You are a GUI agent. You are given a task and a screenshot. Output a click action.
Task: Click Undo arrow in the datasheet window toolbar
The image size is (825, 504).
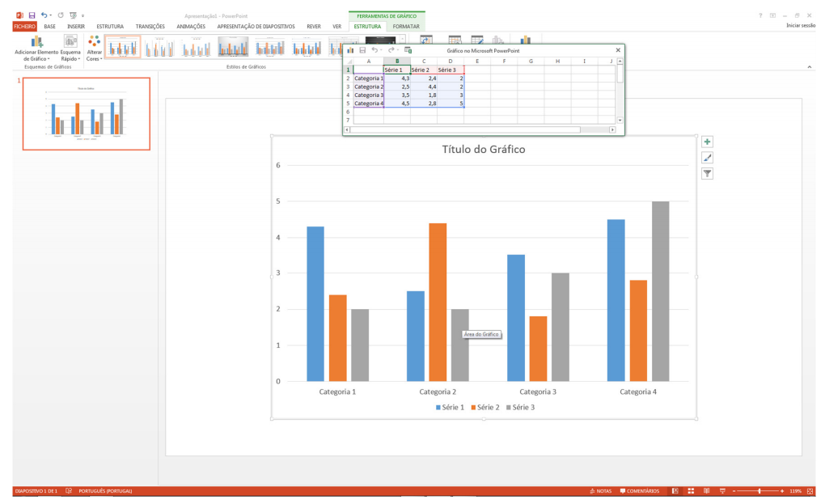coord(374,50)
